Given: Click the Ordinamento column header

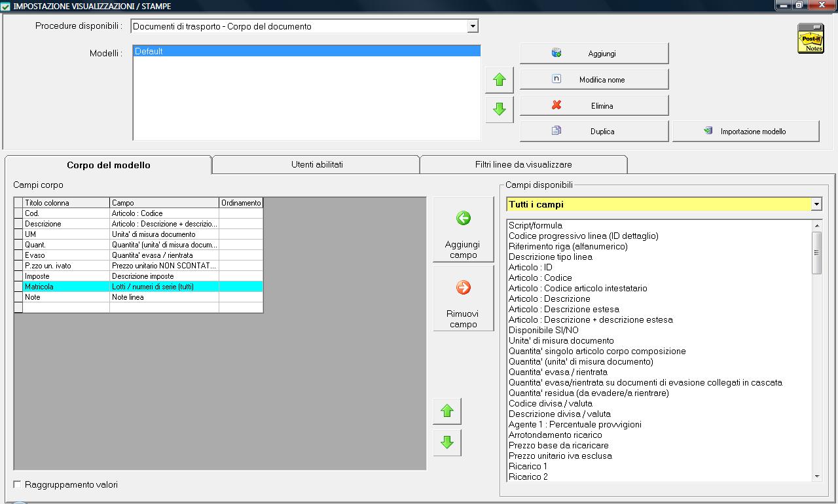Looking at the screenshot, I should (241, 203).
